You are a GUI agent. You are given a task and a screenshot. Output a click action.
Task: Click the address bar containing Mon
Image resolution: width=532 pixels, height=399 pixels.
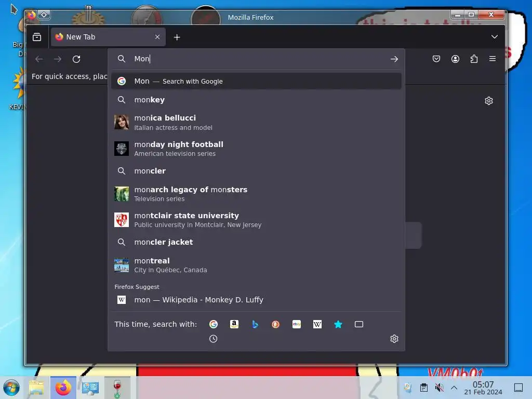(256, 59)
